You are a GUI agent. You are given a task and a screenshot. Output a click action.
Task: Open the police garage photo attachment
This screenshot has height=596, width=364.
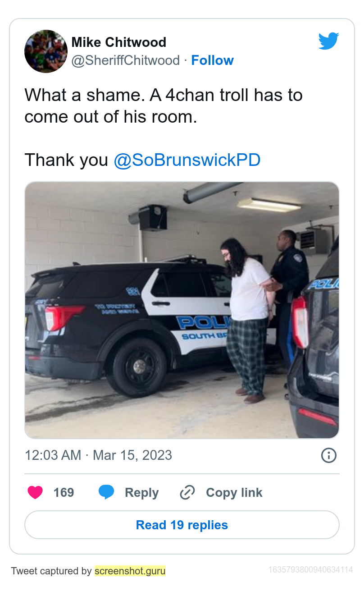[x=182, y=310]
